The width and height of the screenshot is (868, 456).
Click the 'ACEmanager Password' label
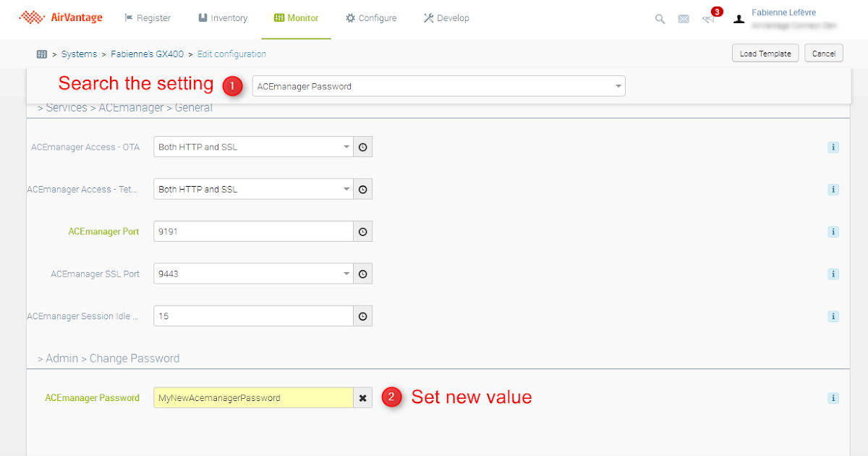[x=92, y=397]
